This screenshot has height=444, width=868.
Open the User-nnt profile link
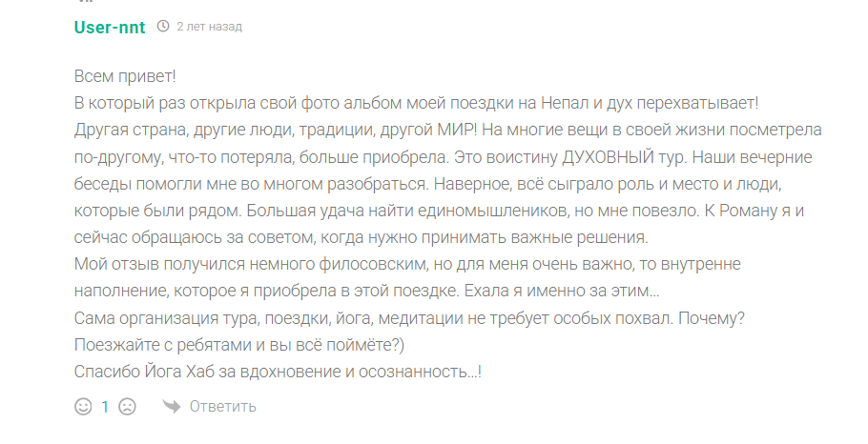tap(110, 27)
